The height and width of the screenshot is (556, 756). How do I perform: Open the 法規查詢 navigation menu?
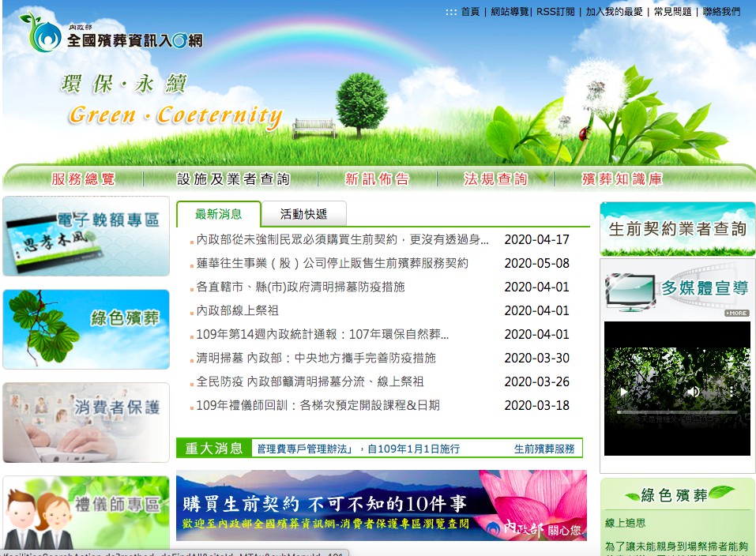pos(495,179)
